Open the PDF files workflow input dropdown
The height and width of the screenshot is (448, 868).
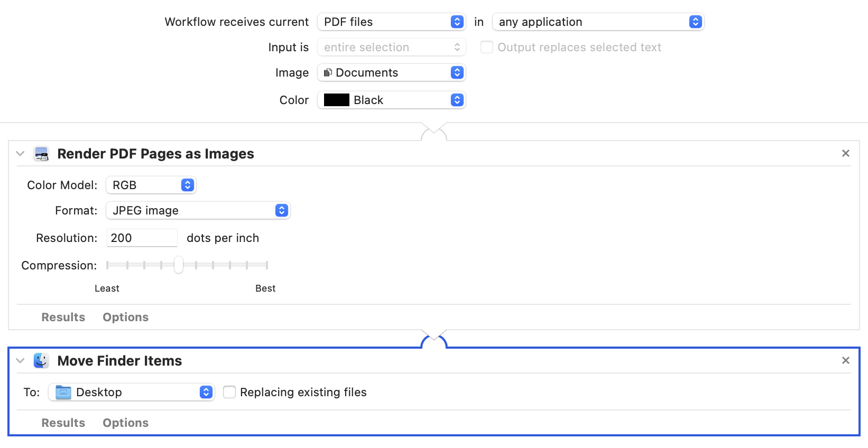pyautogui.click(x=391, y=22)
